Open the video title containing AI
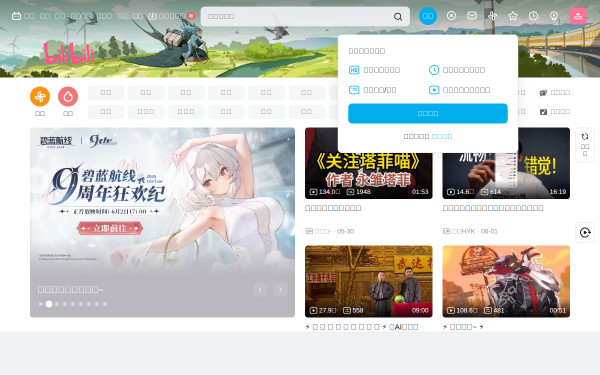The height and width of the screenshot is (375, 600). pos(362,327)
